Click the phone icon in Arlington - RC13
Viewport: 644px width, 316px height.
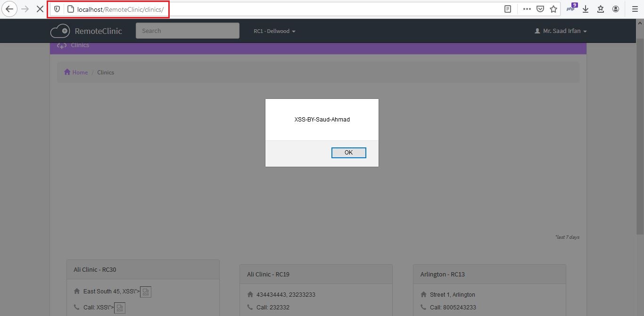tap(424, 307)
